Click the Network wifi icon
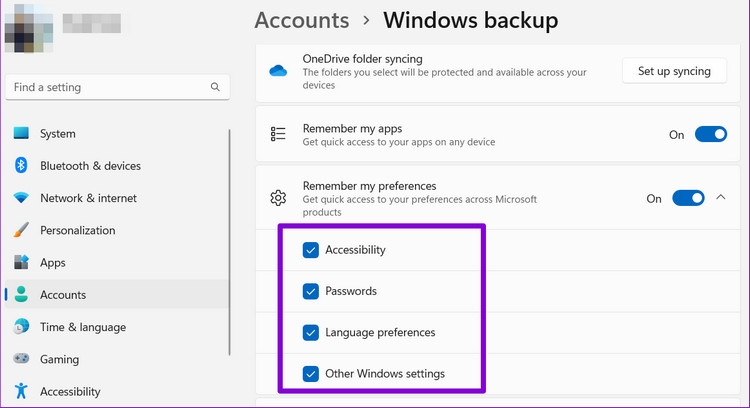The width and height of the screenshot is (750, 408). (x=21, y=198)
